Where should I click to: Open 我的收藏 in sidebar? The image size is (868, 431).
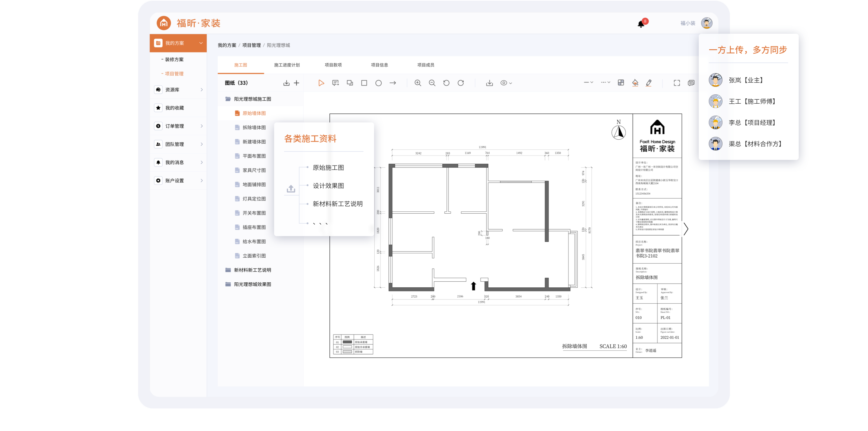tap(178, 108)
